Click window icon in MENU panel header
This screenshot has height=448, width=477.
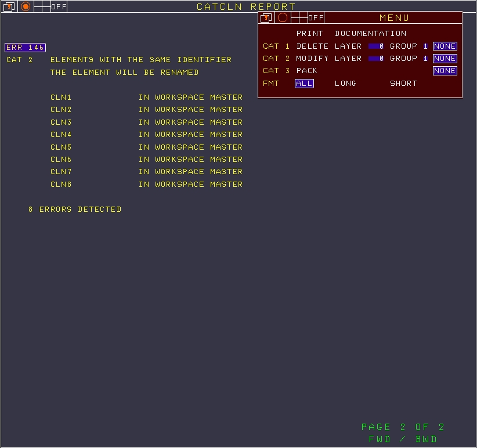point(266,18)
